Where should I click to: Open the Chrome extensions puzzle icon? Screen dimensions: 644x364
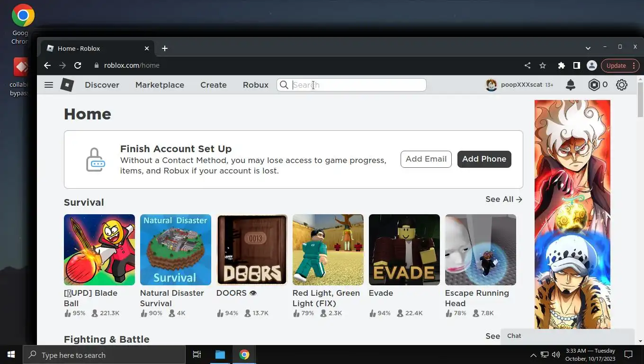562,65
